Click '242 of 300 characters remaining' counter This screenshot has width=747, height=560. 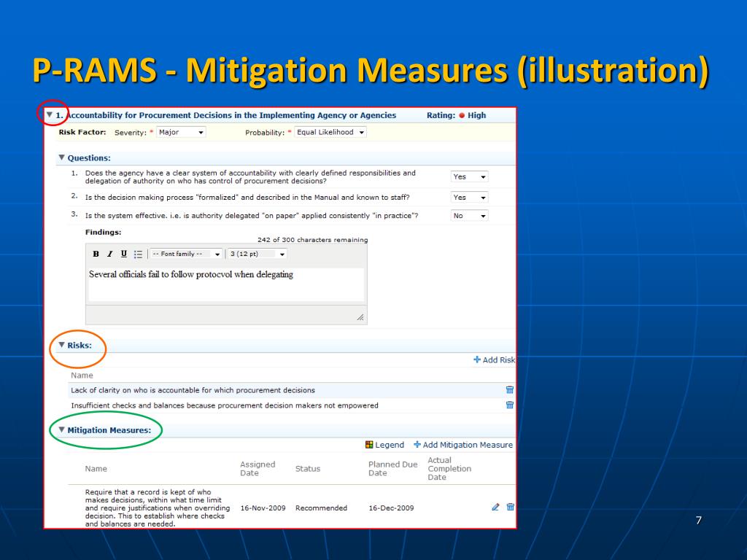[x=312, y=240]
